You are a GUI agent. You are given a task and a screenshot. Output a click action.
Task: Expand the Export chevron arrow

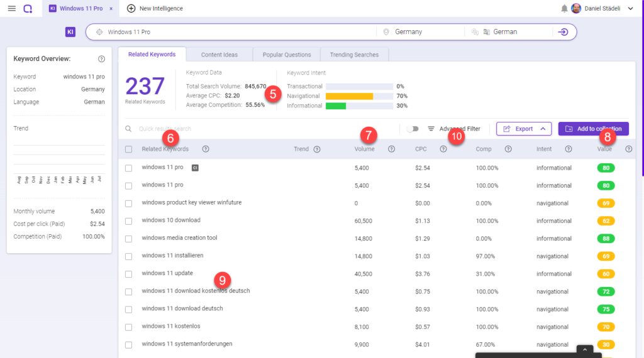coord(543,129)
